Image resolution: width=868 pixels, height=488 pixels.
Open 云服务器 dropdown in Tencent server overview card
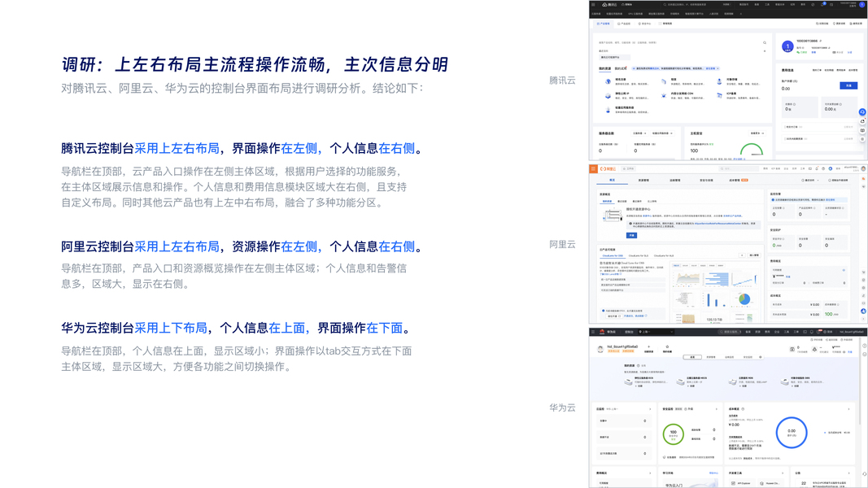click(x=639, y=133)
